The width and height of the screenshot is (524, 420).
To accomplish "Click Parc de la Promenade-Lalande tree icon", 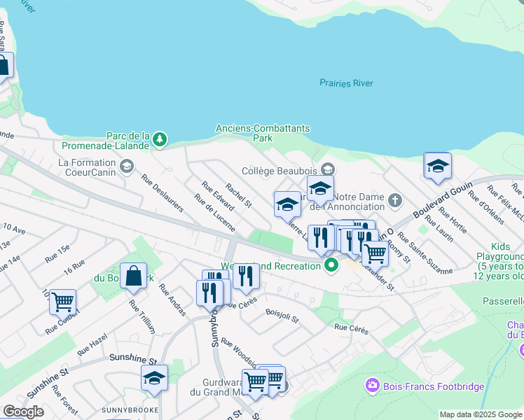I will [x=160, y=139].
